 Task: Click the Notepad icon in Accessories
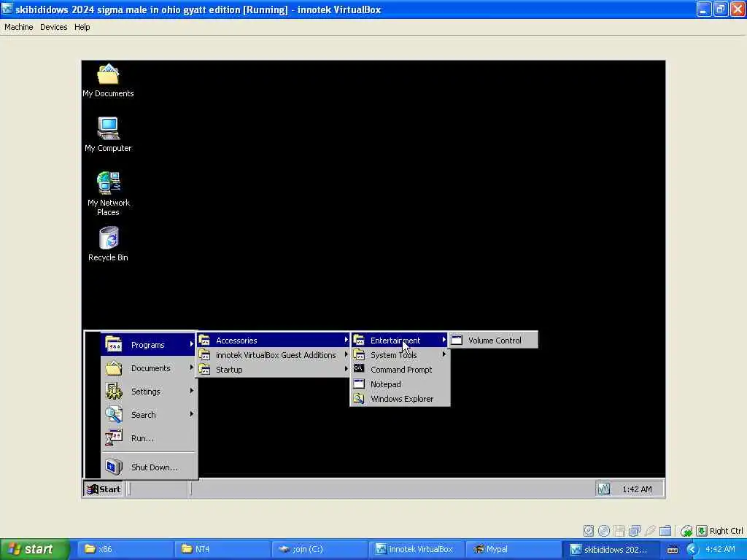coord(359,384)
